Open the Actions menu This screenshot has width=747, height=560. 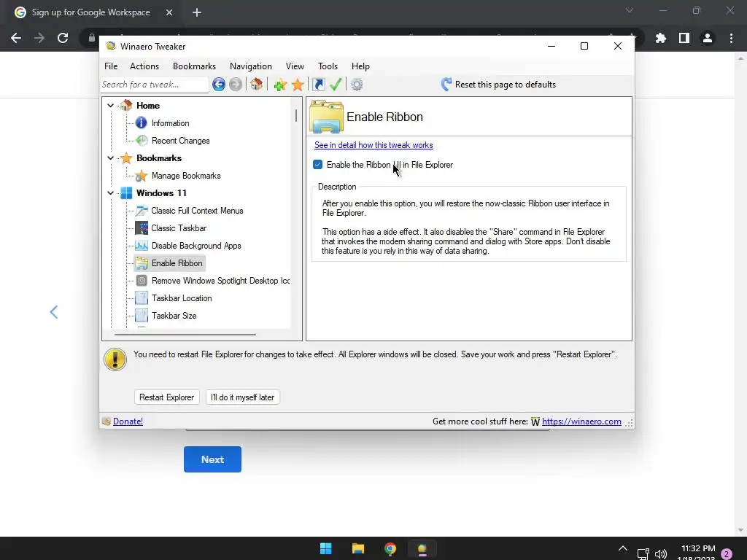click(x=144, y=66)
